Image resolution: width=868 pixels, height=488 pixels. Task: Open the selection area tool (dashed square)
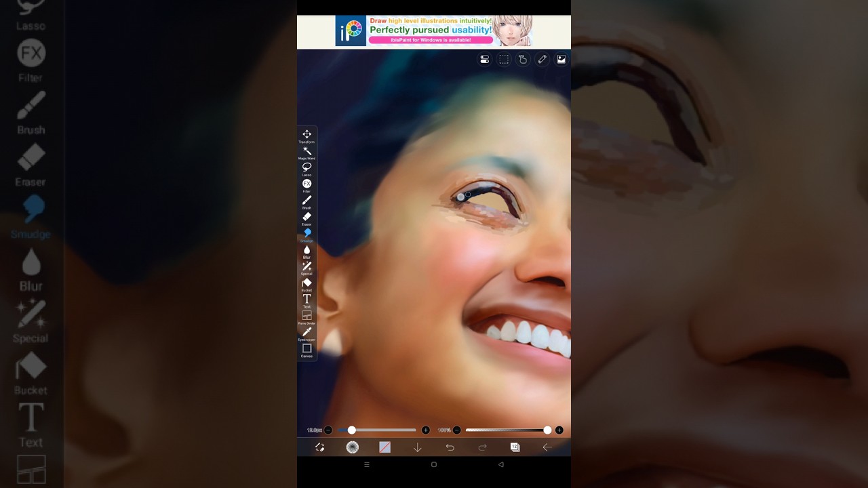[x=504, y=60]
